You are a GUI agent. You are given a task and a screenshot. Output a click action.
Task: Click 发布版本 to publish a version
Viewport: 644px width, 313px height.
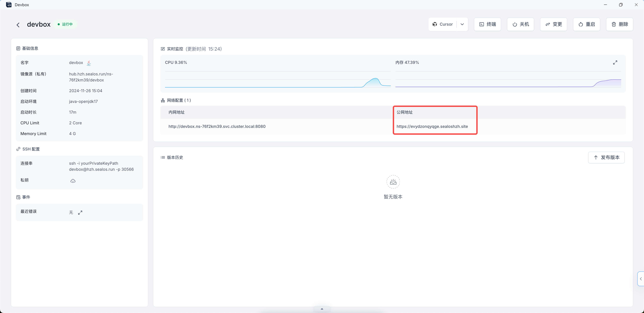point(606,157)
